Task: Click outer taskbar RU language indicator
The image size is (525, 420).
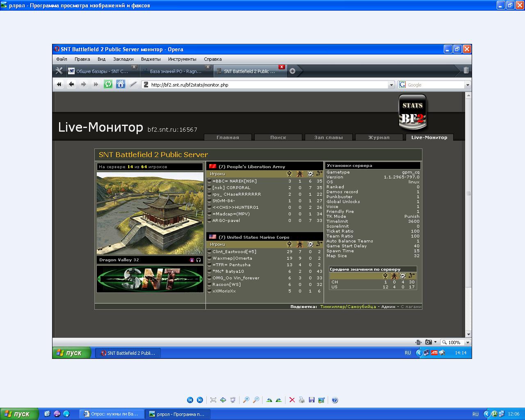Action: [475, 414]
